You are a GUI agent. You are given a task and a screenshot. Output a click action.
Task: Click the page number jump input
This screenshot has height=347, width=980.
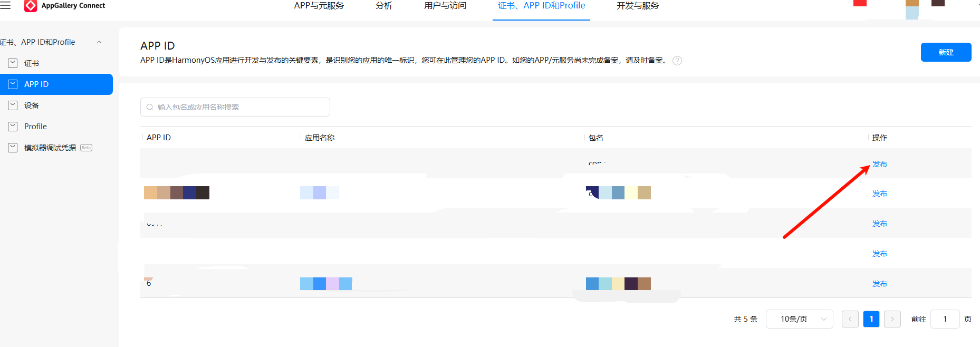pos(945,319)
